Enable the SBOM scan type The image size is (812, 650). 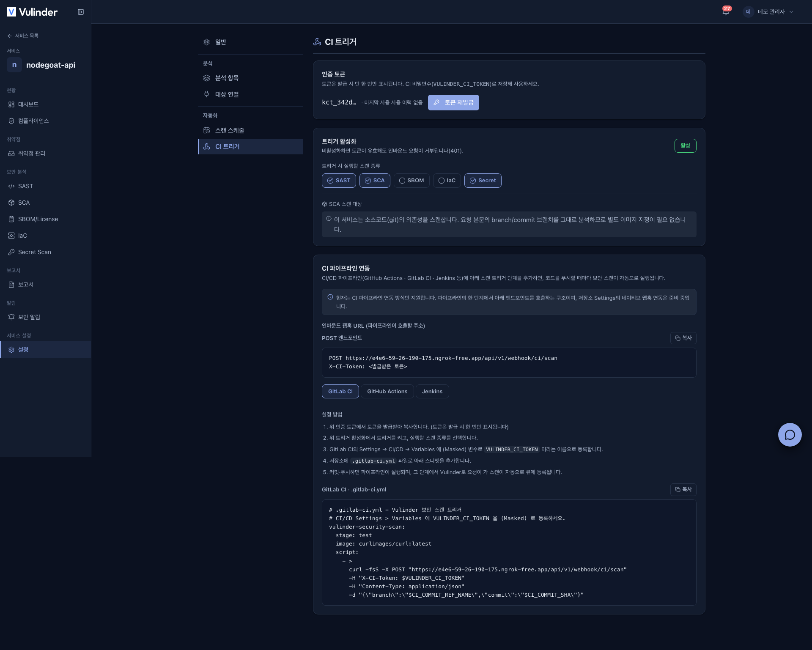pyautogui.click(x=411, y=181)
